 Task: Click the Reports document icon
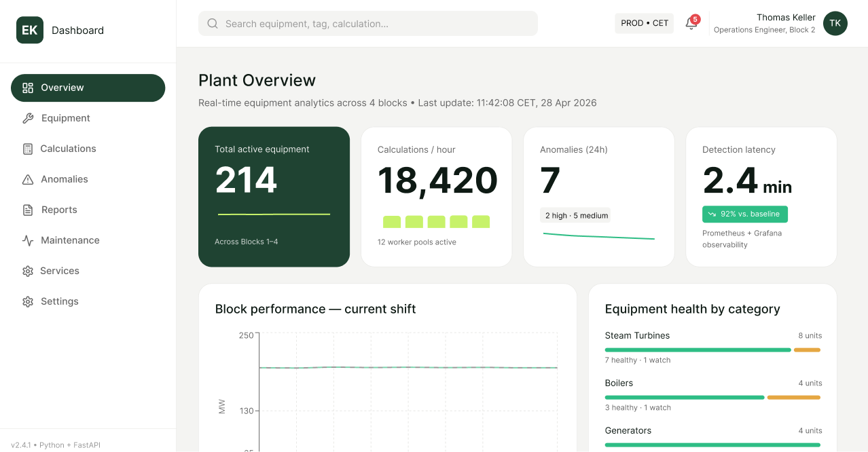click(x=28, y=210)
